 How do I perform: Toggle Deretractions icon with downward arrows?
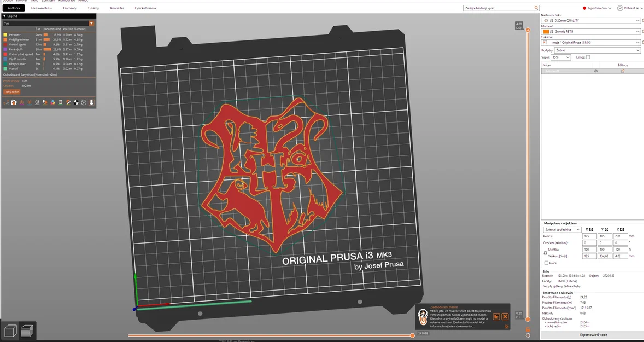(x=29, y=102)
